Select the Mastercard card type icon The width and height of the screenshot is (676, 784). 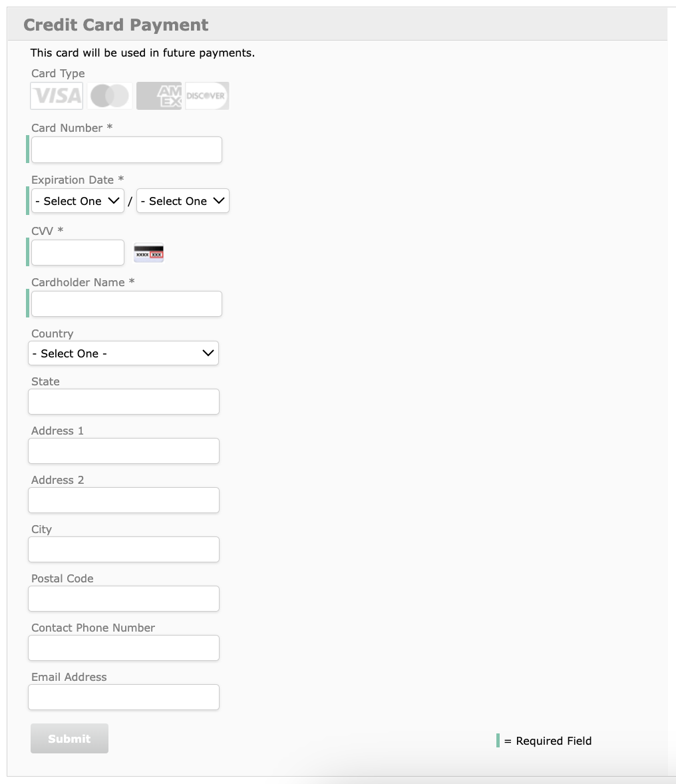[108, 96]
